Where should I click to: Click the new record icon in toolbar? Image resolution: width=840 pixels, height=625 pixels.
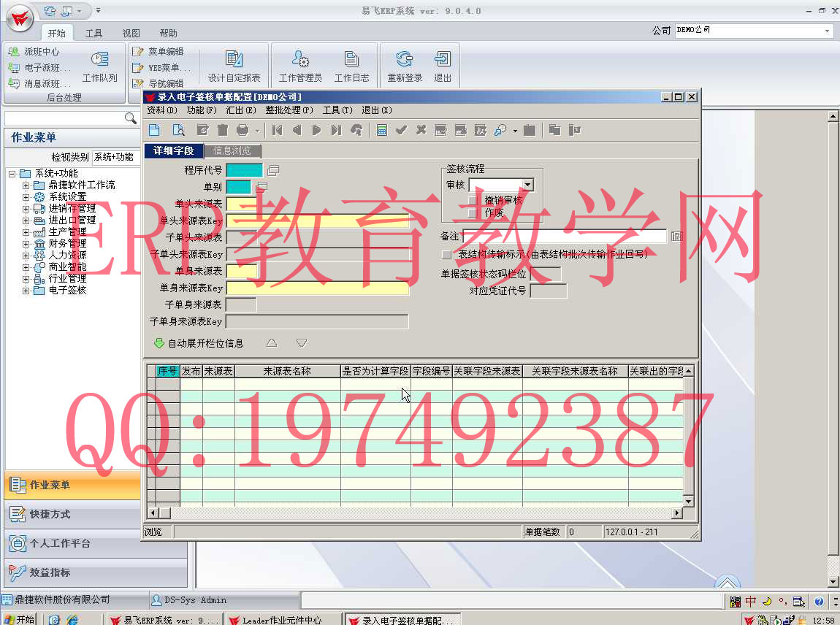[154, 130]
